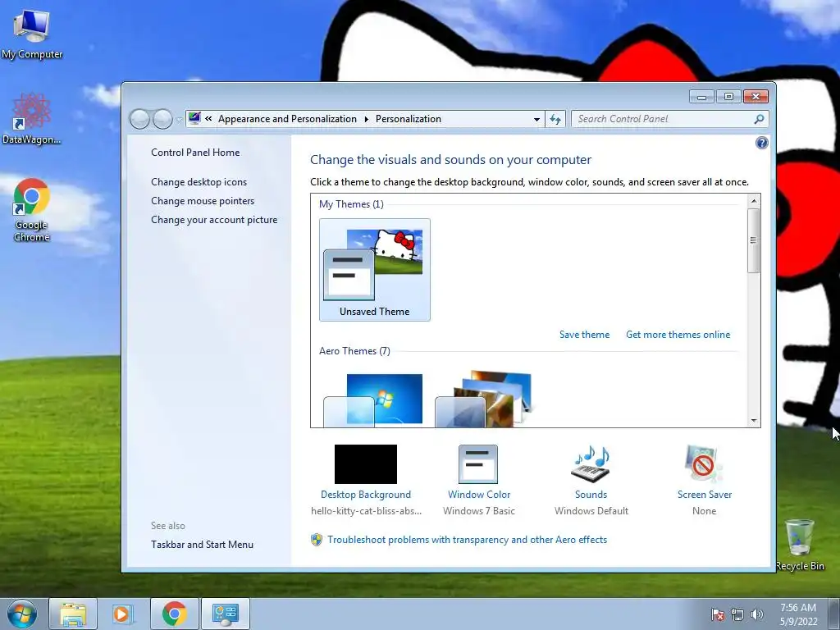Launch Google Chrome from the desktop
840x630 pixels.
pos(32,209)
